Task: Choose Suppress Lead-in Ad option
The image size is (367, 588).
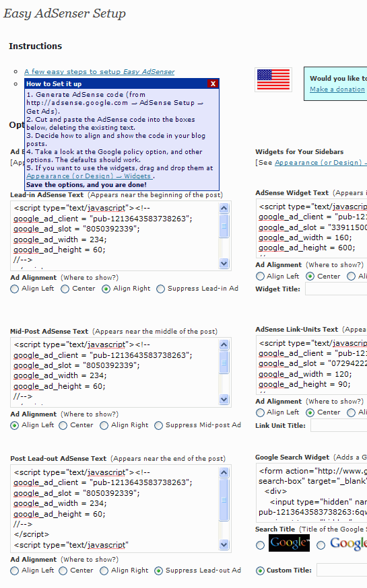Action: [161, 289]
